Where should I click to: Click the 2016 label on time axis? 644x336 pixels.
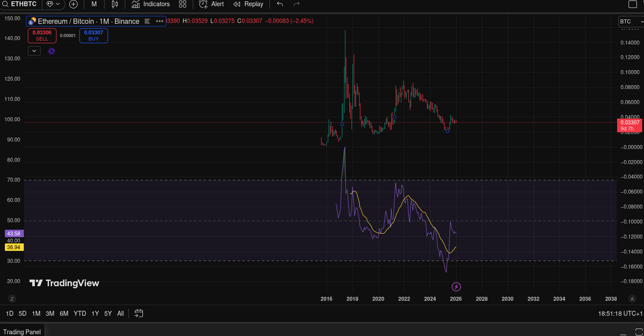coord(327,298)
